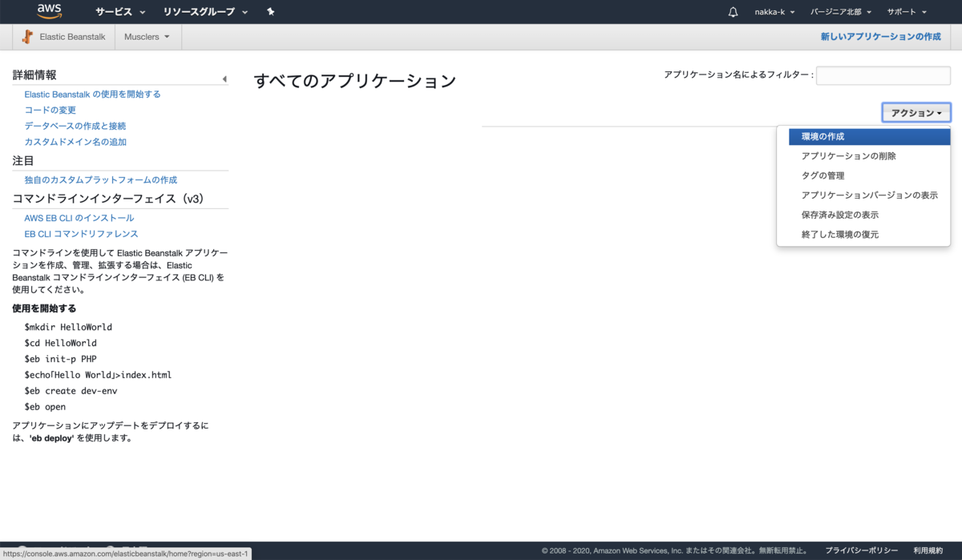Image resolution: width=962 pixels, height=560 pixels.
Task: Click the AWS logo icon
Action: click(50, 11)
